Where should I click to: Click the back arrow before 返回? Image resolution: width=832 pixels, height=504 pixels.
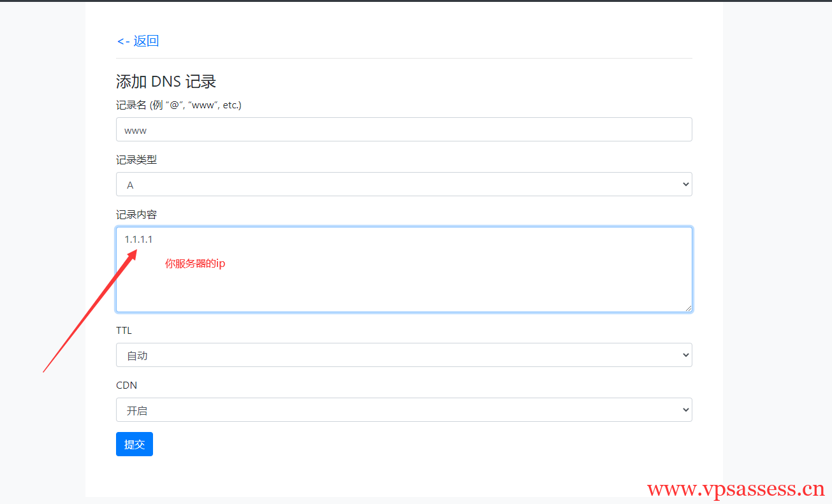[x=122, y=40]
